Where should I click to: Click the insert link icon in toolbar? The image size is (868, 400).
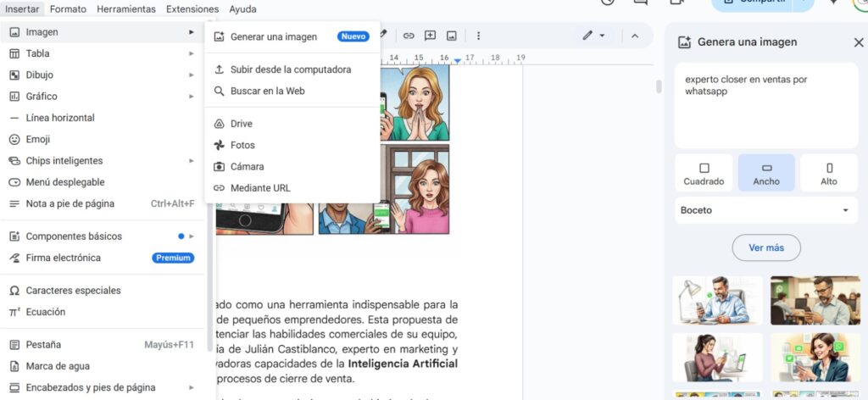pos(409,36)
